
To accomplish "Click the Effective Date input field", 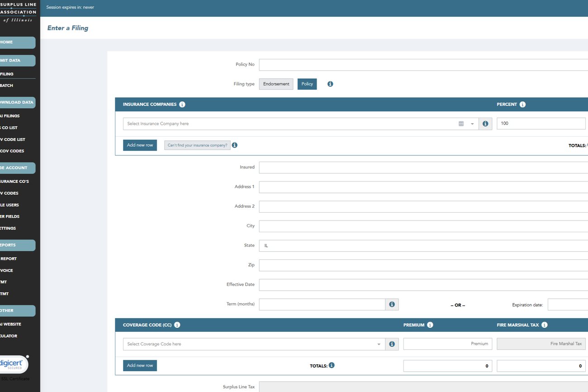I will pos(423,285).
